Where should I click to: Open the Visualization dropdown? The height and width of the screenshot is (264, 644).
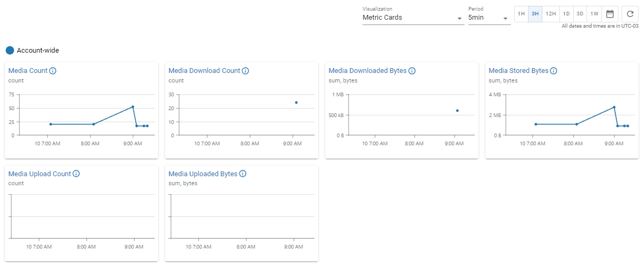pos(412,18)
